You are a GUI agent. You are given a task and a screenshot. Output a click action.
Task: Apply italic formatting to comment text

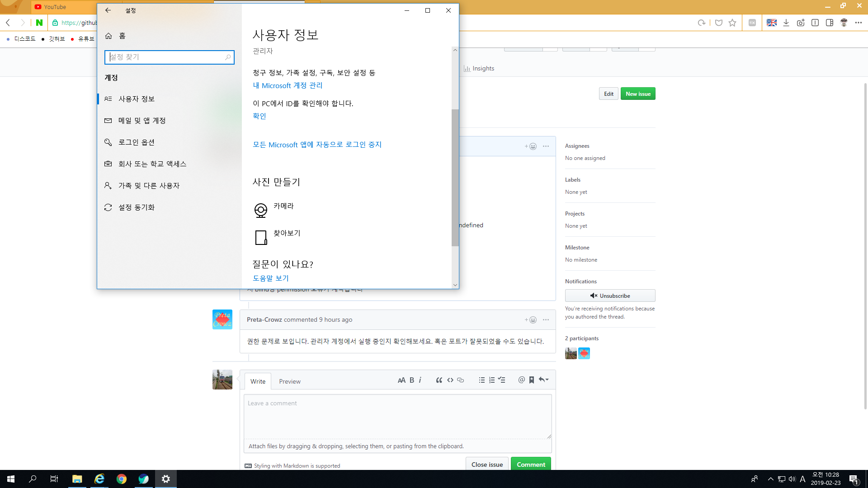420,380
